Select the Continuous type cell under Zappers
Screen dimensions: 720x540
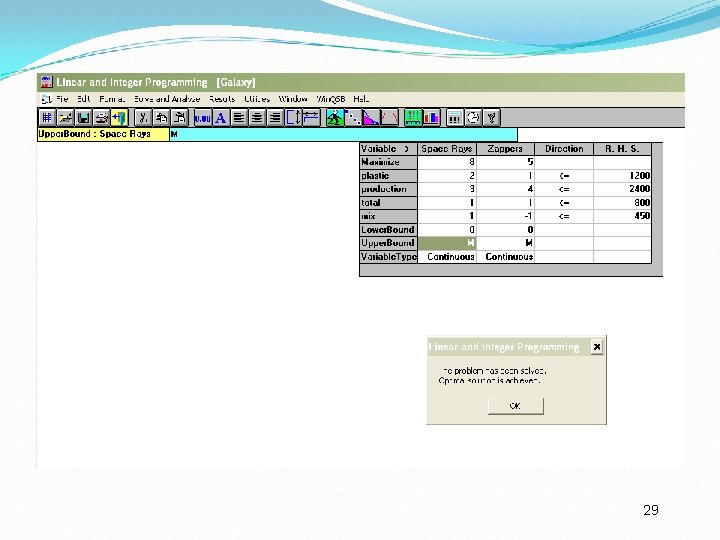[x=506, y=257]
